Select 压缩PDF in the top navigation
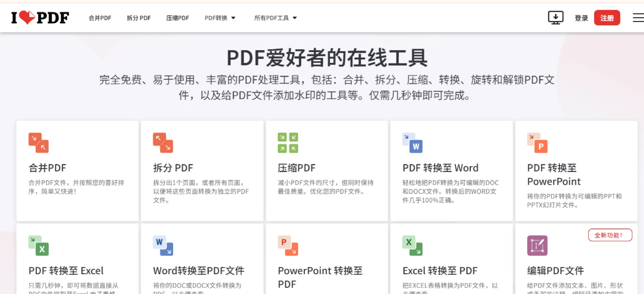The width and height of the screenshot is (644, 294). pos(178,18)
